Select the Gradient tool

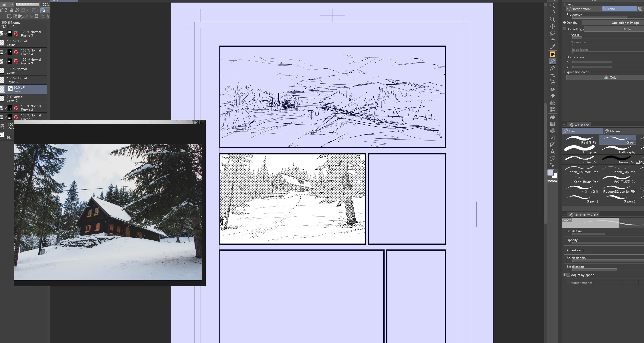point(552,124)
